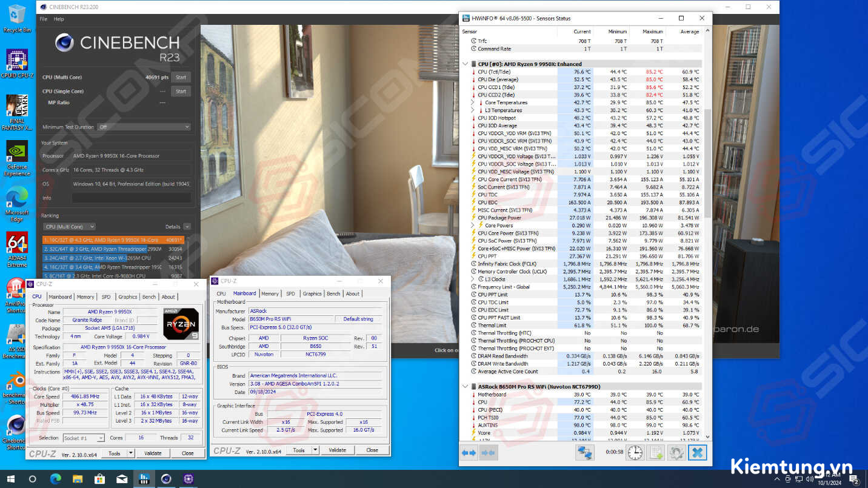
Task: Expand Core Powers in HWiNFO
Action: [473, 226]
